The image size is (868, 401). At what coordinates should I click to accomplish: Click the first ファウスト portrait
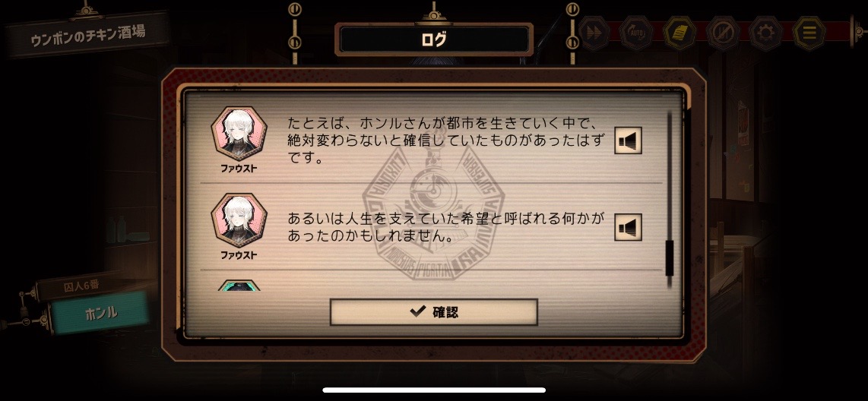pyautogui.click(x=239, y=134)
